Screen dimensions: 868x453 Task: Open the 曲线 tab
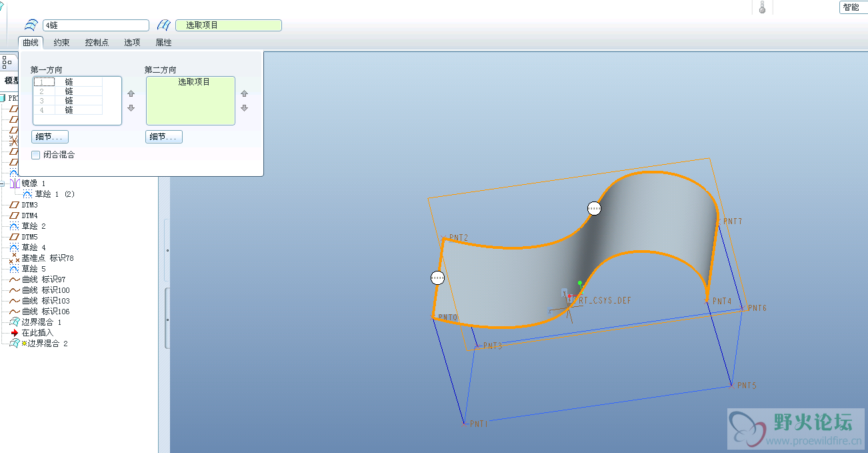(x=31, y=42)
